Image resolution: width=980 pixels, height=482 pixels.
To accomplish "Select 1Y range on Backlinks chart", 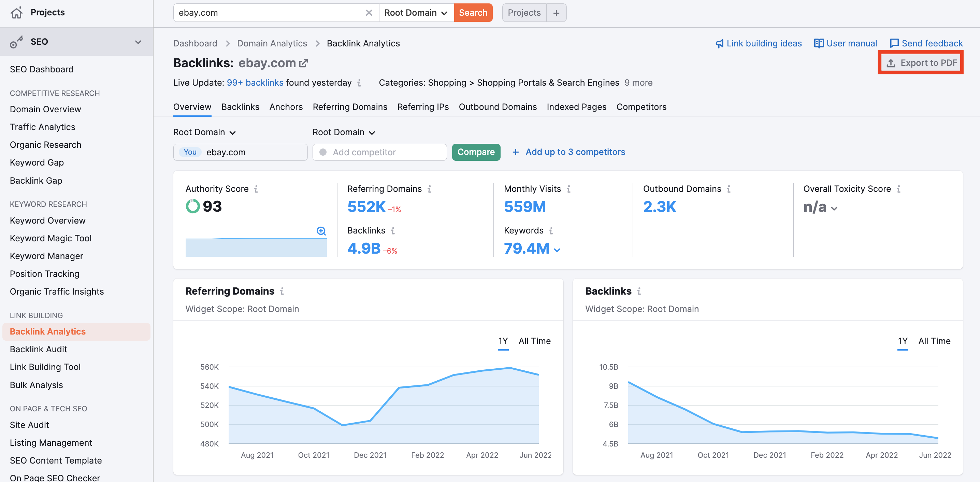I will click(x=903, y=341).
